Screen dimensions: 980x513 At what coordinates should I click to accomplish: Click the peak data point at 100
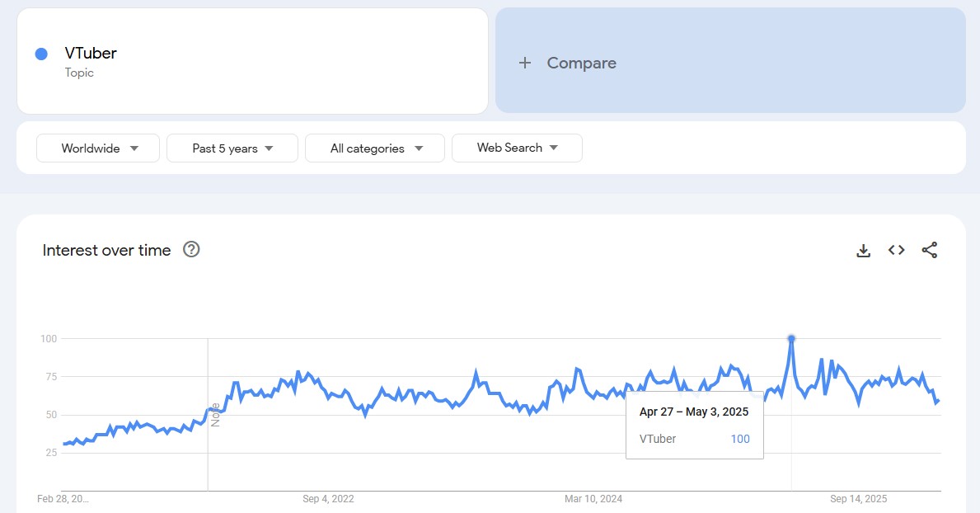click(791, 338)
